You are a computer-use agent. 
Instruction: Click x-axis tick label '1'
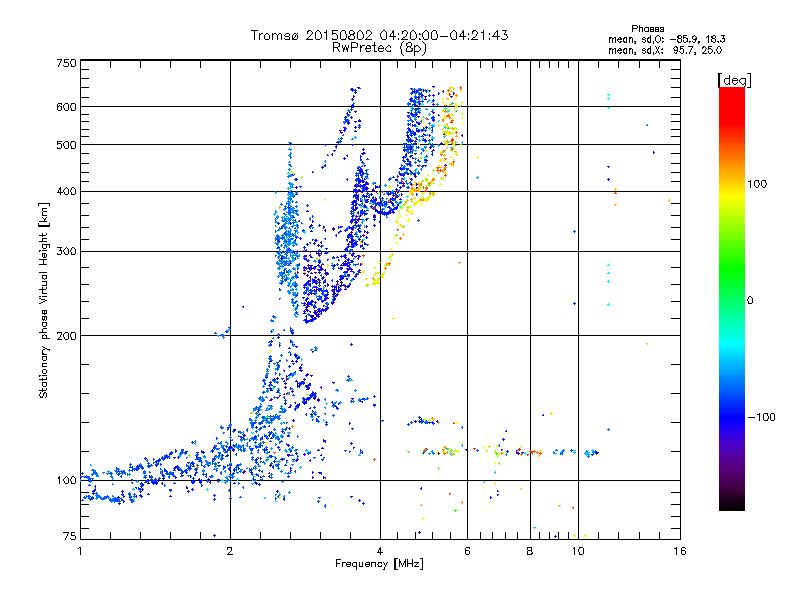80,551
